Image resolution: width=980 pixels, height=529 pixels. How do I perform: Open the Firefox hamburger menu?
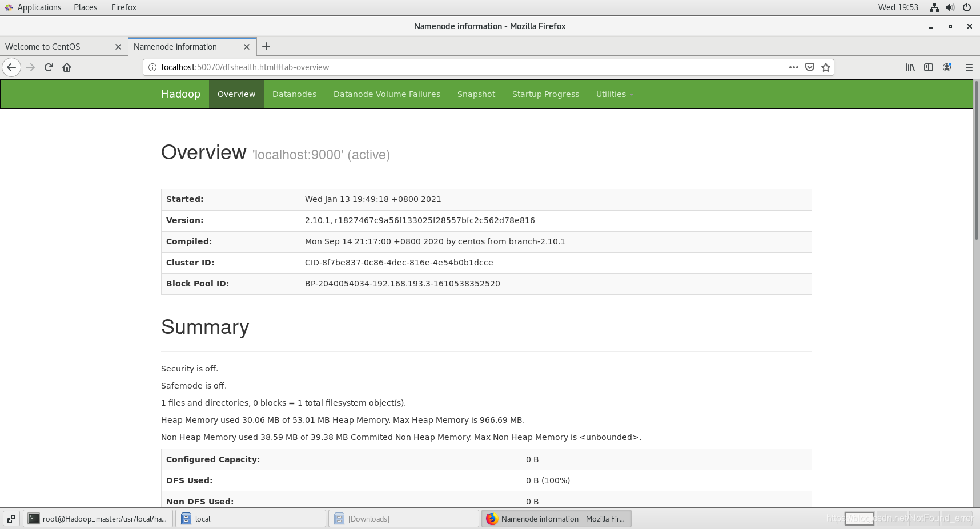(x=969, y=67)
